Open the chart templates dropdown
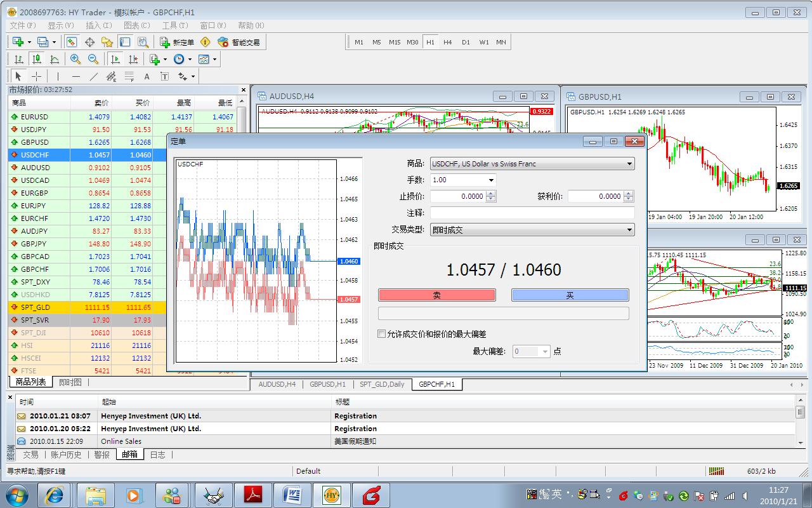Image resolution: width=812 pixels, height=508 pixels. click(207, 59)
